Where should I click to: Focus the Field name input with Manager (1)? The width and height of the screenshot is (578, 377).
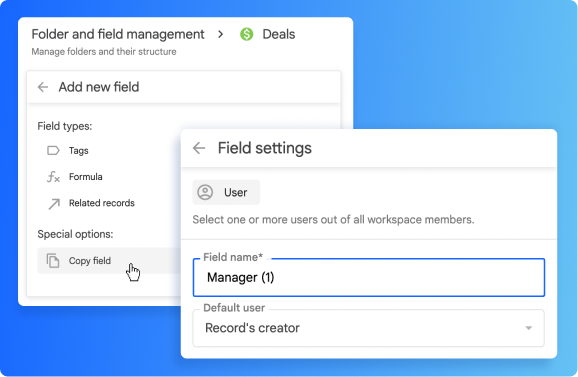[x=368, y=277]
